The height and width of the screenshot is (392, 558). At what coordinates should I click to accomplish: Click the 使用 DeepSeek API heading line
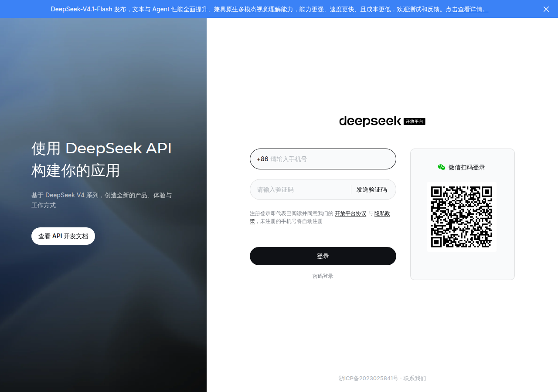(102, 149)
